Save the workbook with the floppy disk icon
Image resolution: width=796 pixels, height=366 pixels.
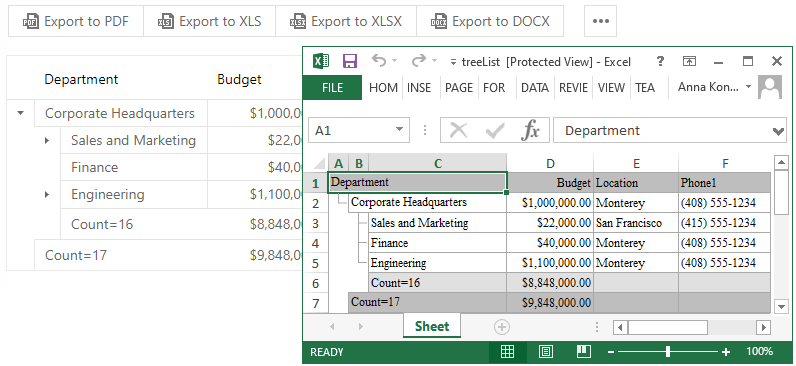click(x=350, y=61)
